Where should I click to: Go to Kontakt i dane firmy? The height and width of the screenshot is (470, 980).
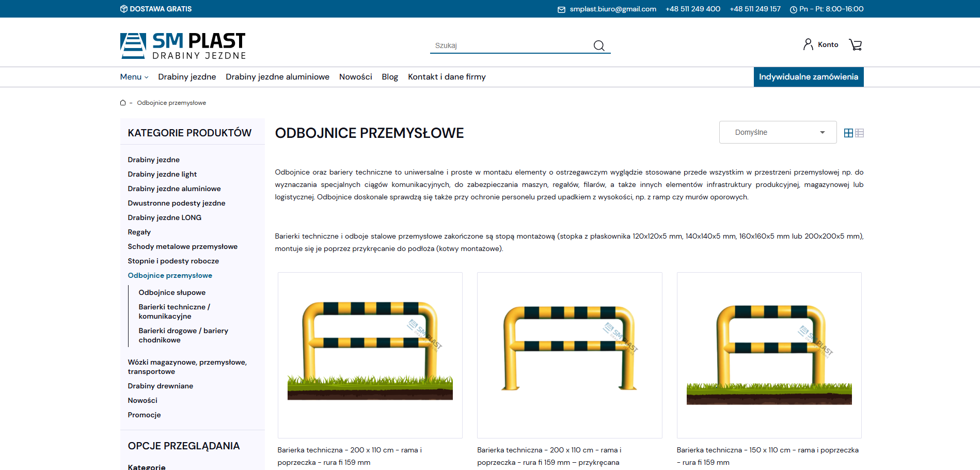(x=446, y=76)
